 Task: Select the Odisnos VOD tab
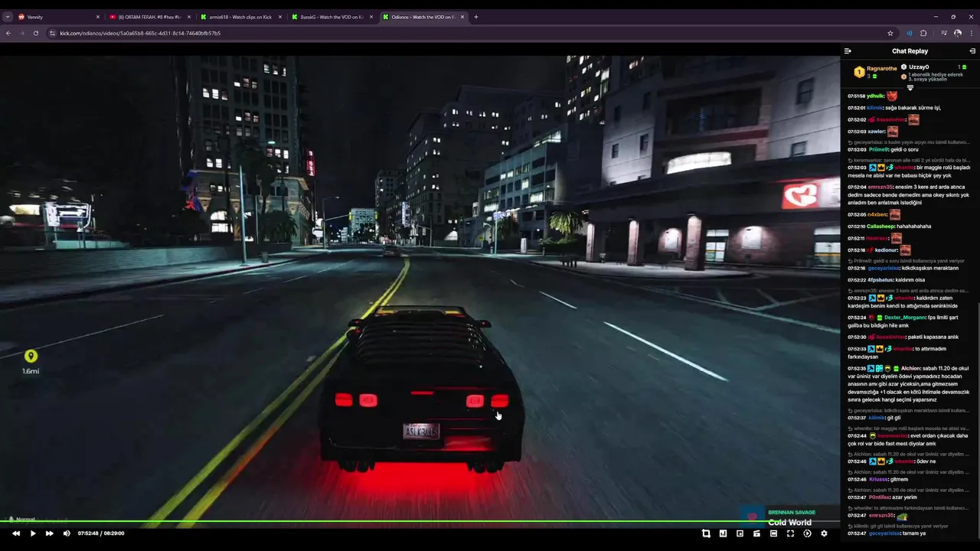tap(423, 17)
